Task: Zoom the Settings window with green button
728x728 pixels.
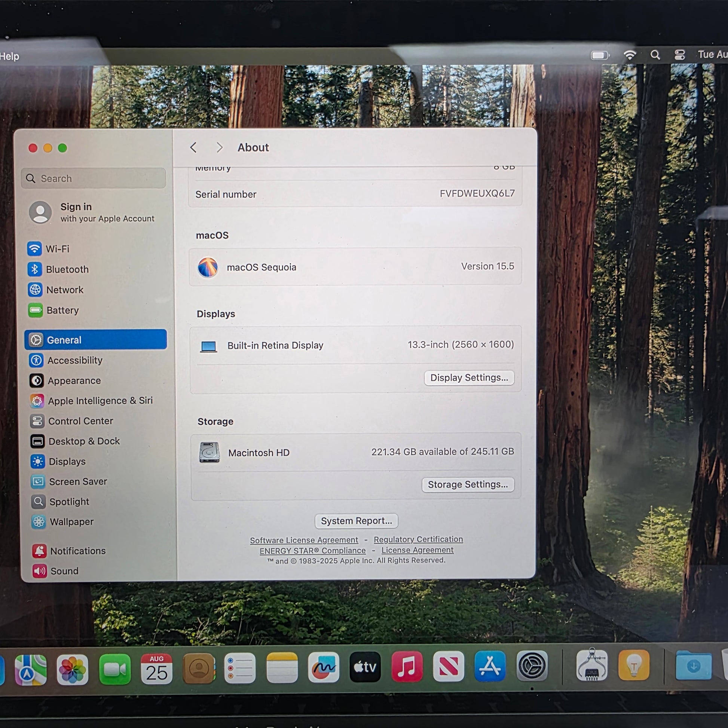Action: [62, 148]
